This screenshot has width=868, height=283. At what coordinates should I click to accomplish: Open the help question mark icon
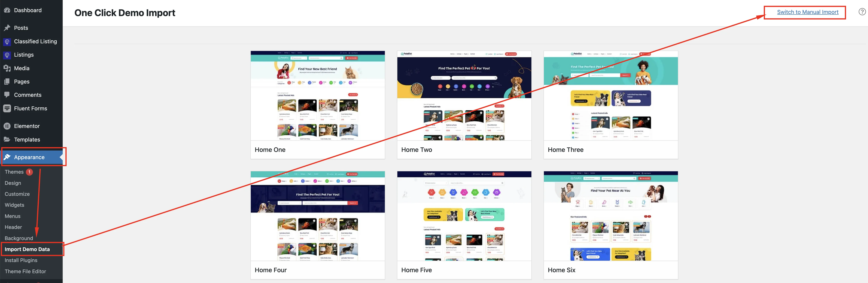coord(862,12)
